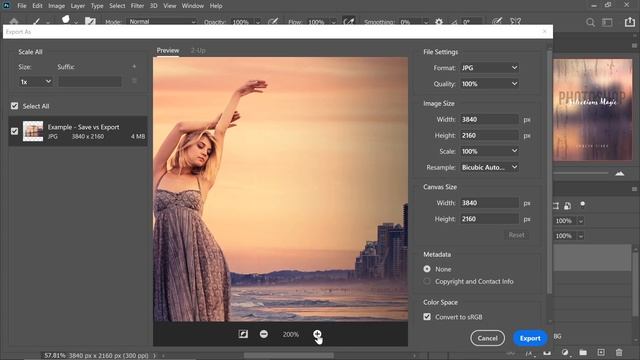Toggle the symmetry butterfly icon
This screenshot has width=640, height=360.
tap(516, 22)
